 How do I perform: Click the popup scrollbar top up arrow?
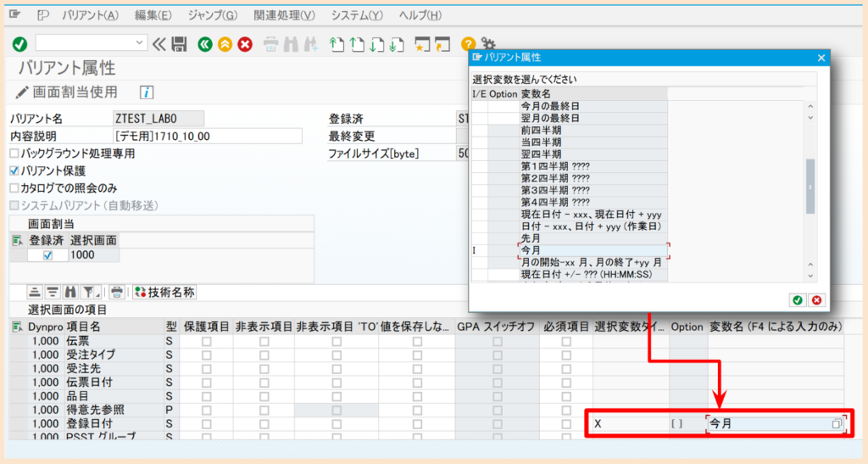click(810, 106)
